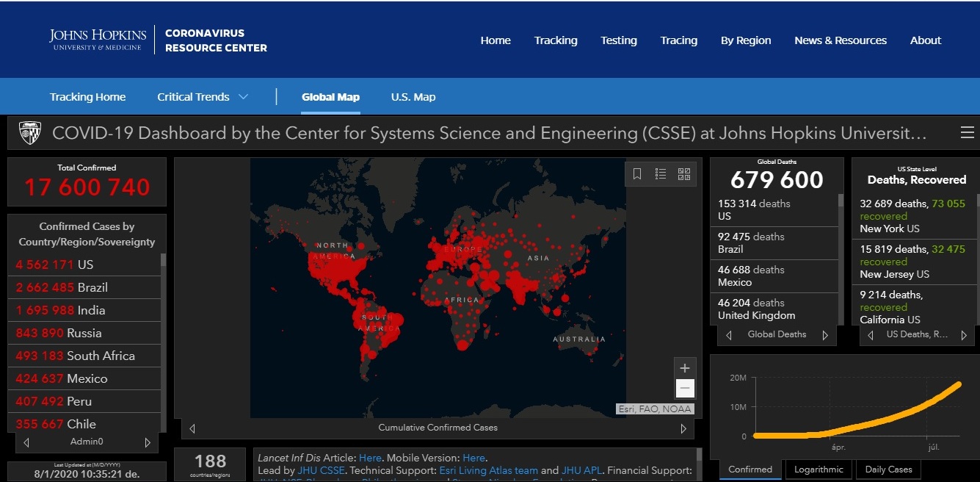Open the Testing menu item
980x482 pixels.
pos(619,40)
